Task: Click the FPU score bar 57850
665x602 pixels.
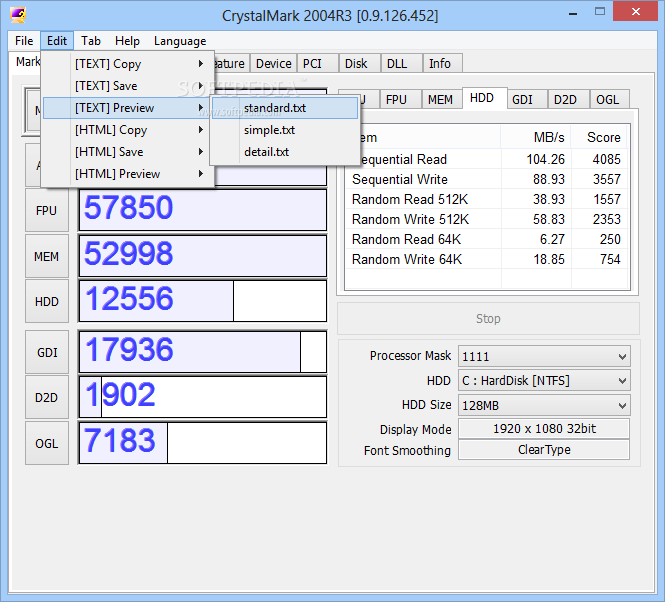Action: (x=203, y=210)
